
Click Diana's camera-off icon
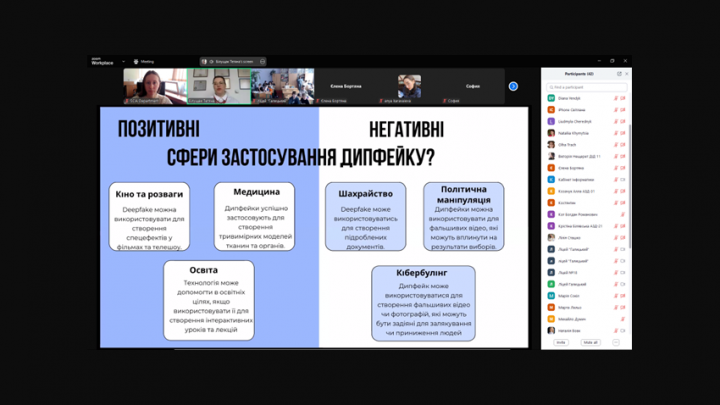[623, 98]
